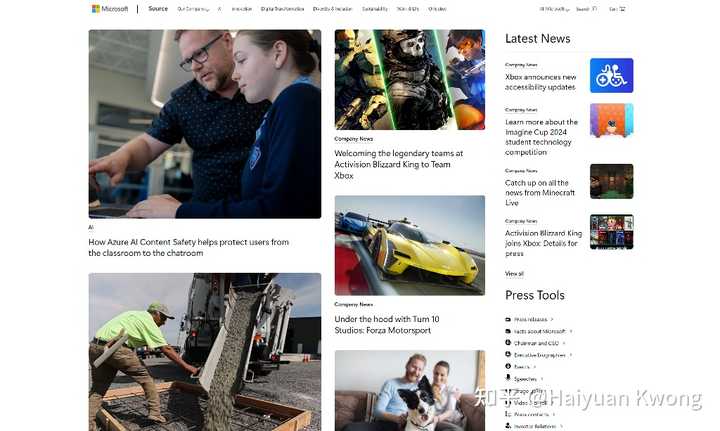The image size is (720, 431).
Task: Expand the All Microsoft dropdown
Action: [x=554, y=9]
